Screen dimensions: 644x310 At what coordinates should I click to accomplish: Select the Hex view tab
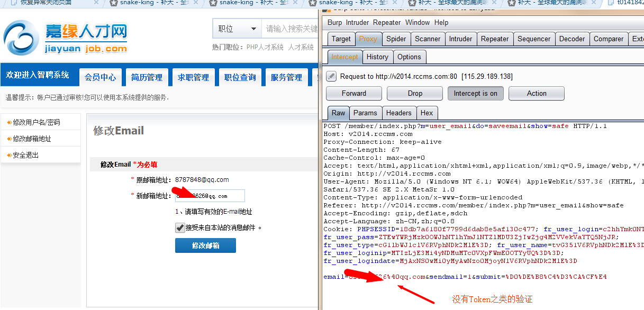[427, 113]
